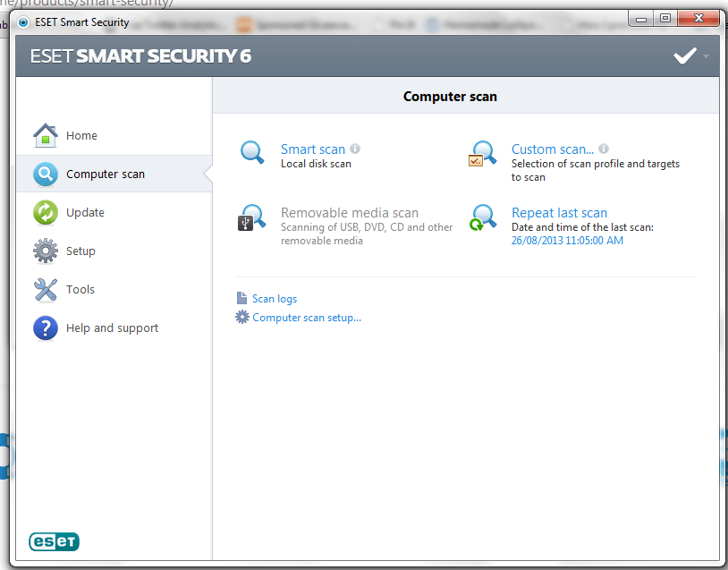Open the Home section
The height and width of the screenshot is (570, 728).
81,136
